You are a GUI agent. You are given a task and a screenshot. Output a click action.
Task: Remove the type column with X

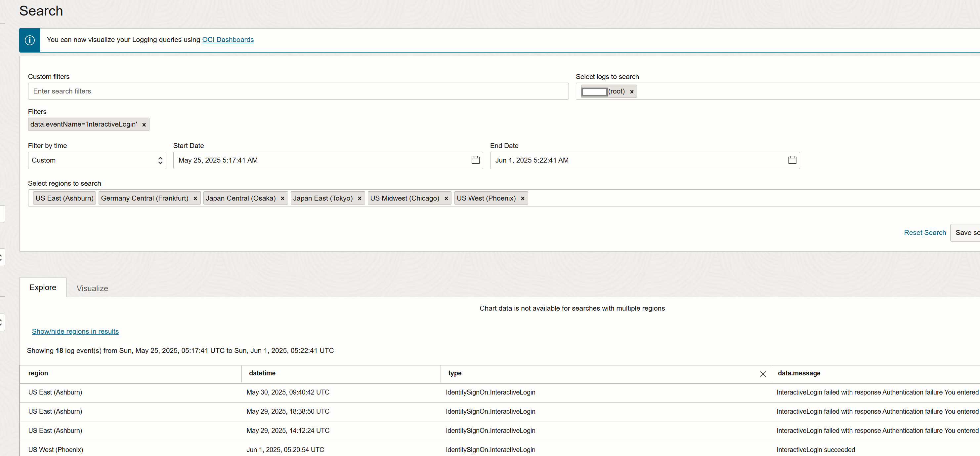point(763,374)
